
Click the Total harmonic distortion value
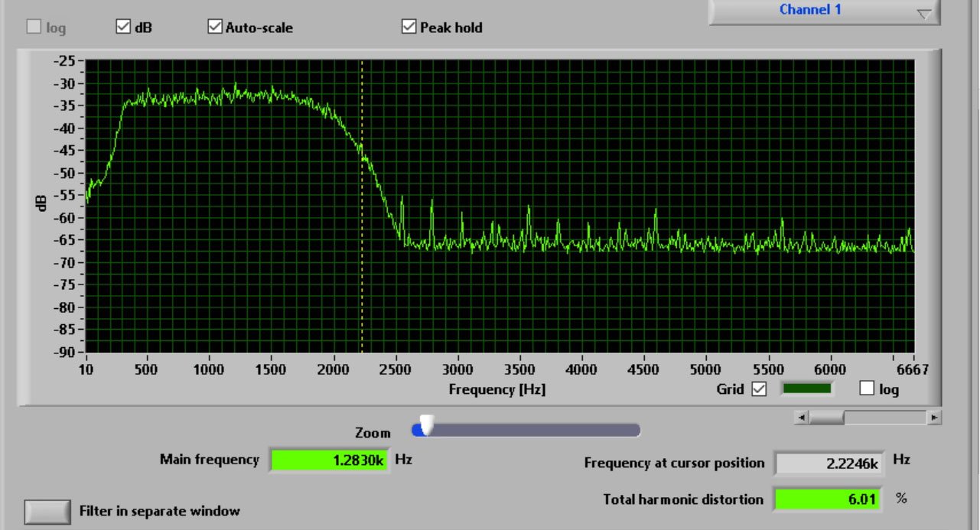[x=827, y=499]
